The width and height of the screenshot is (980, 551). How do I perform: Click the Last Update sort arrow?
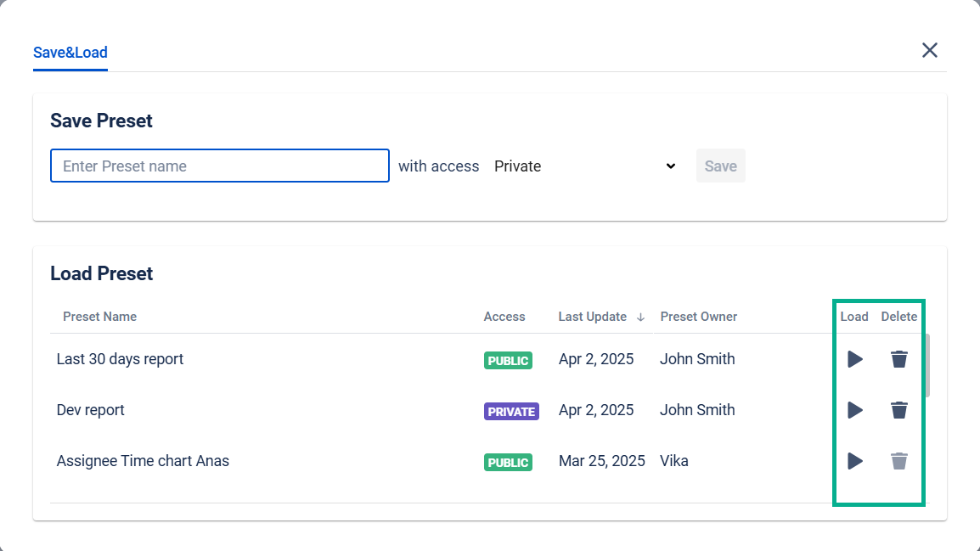coord(640,317)
